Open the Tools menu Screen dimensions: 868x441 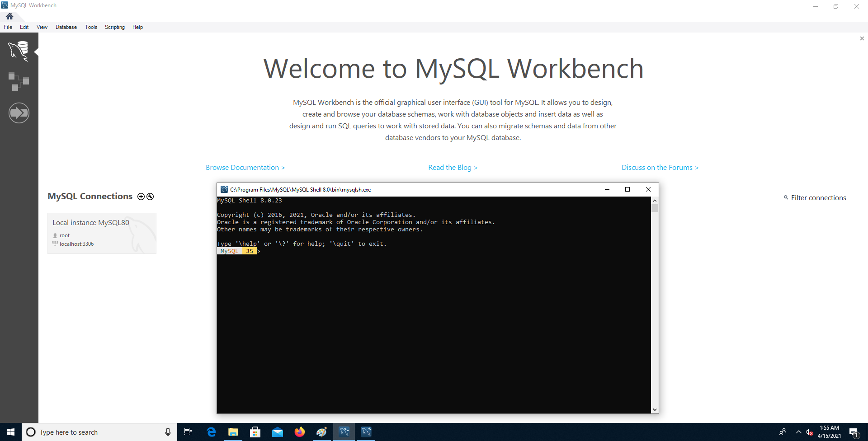[x=91, y=27]
